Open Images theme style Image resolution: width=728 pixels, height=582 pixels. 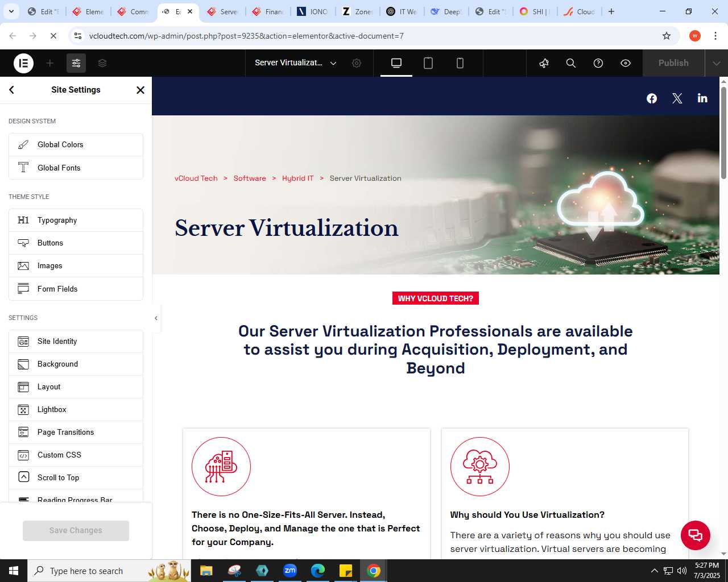(76, 266)
